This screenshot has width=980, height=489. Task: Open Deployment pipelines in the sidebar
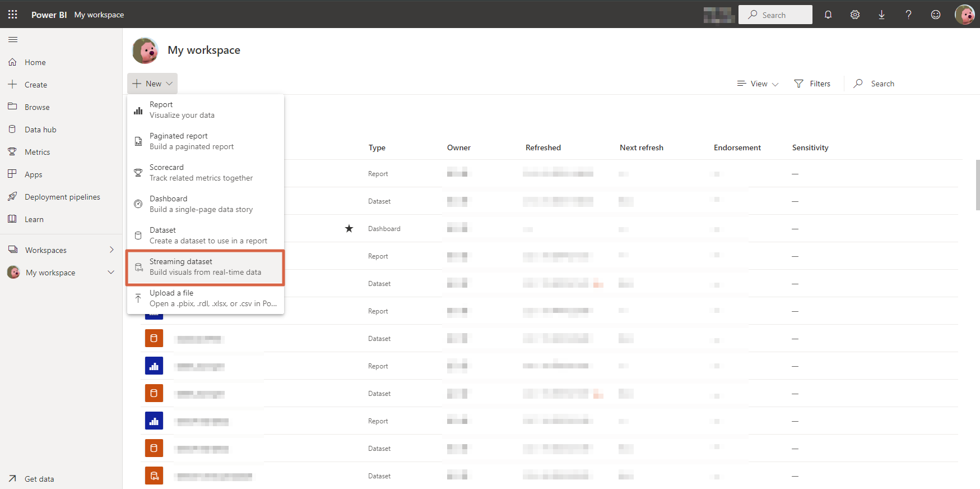61,197
